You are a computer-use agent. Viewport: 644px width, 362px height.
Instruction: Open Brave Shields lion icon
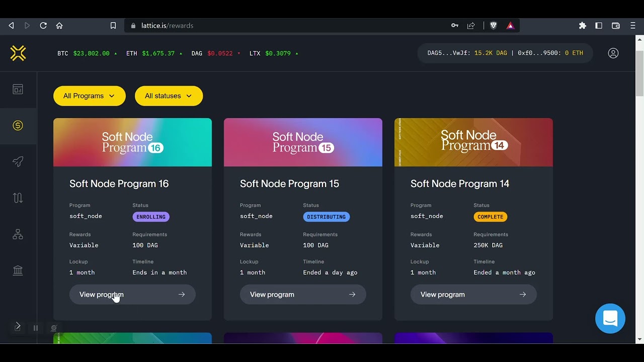click(494, 26)
